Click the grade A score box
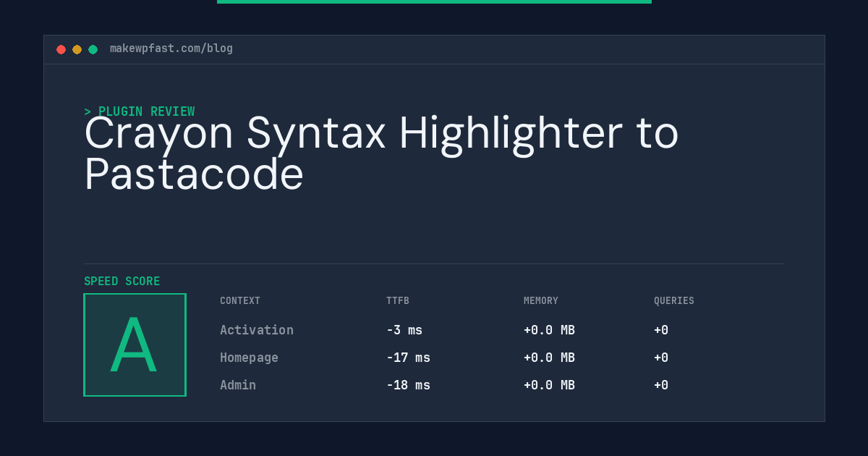This screenshot has height=456, width=868. point(135,345)
